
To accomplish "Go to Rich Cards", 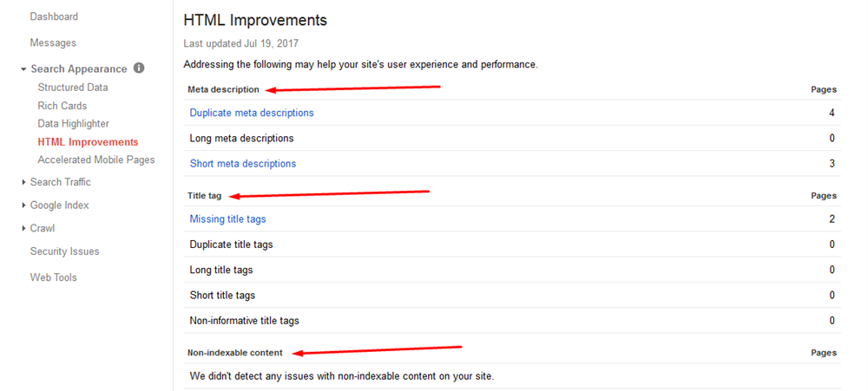I will 62,106.
